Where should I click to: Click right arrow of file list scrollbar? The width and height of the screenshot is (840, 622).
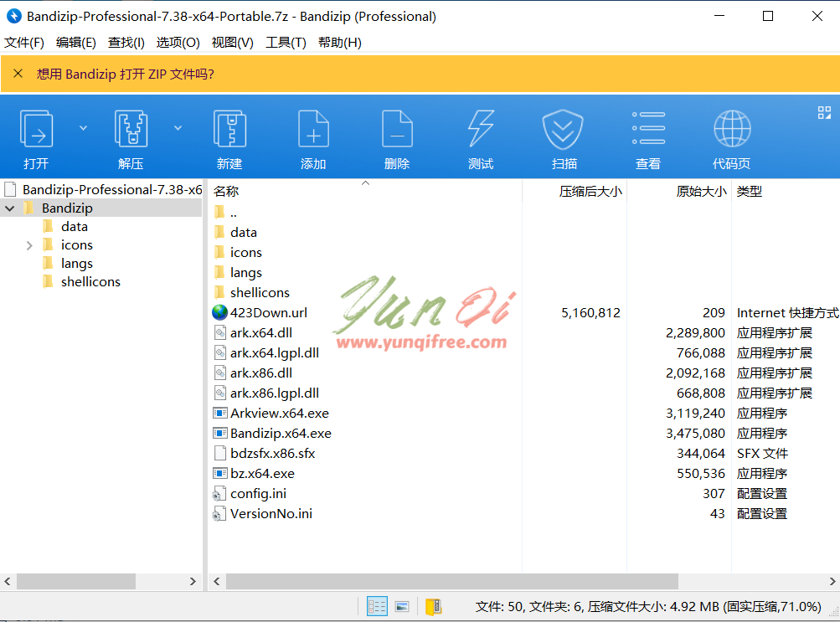832,581
